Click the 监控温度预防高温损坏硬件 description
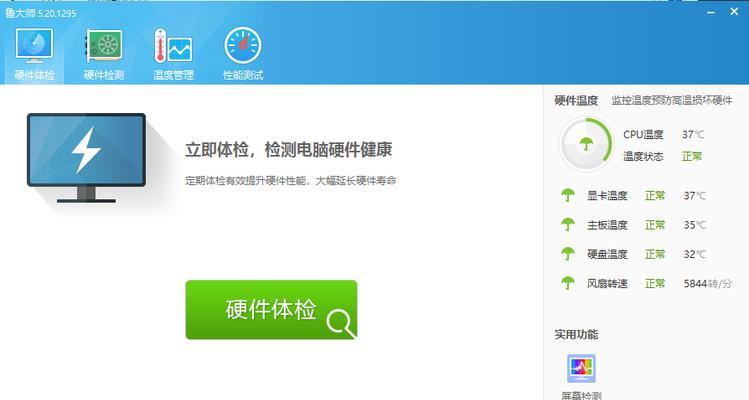Screen dimensions: 749x400 tap(672, 100)
